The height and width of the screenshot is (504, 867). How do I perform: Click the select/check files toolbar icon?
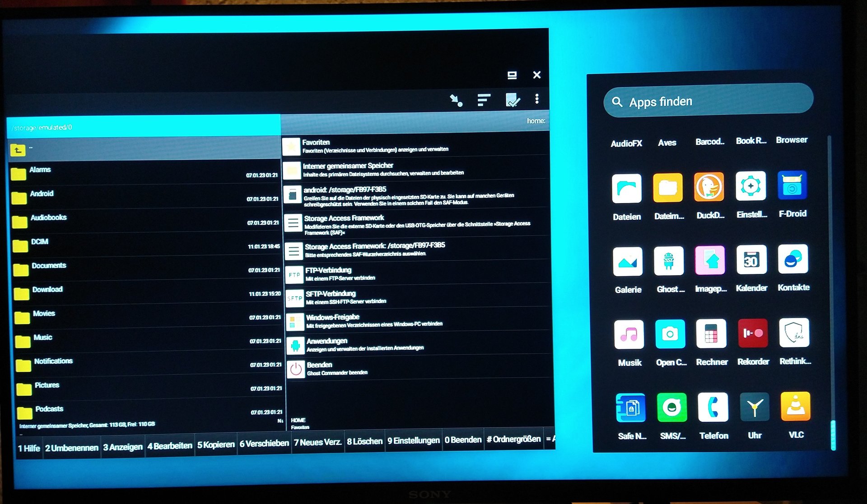[513, 100]
